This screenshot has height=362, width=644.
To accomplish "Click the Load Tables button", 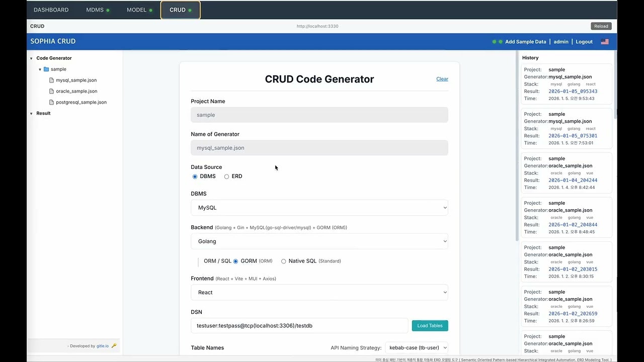I will (430, 326).
